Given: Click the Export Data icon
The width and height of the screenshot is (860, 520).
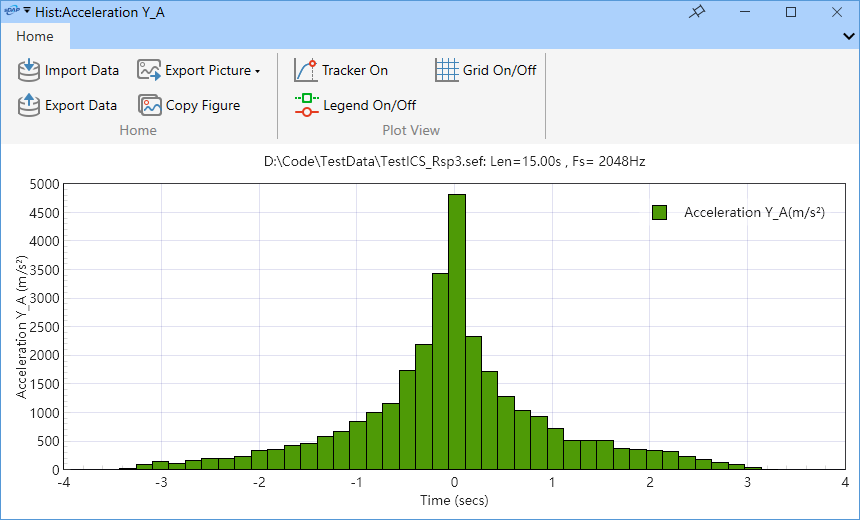Looking at the screenshot, I should click(29, 105).
